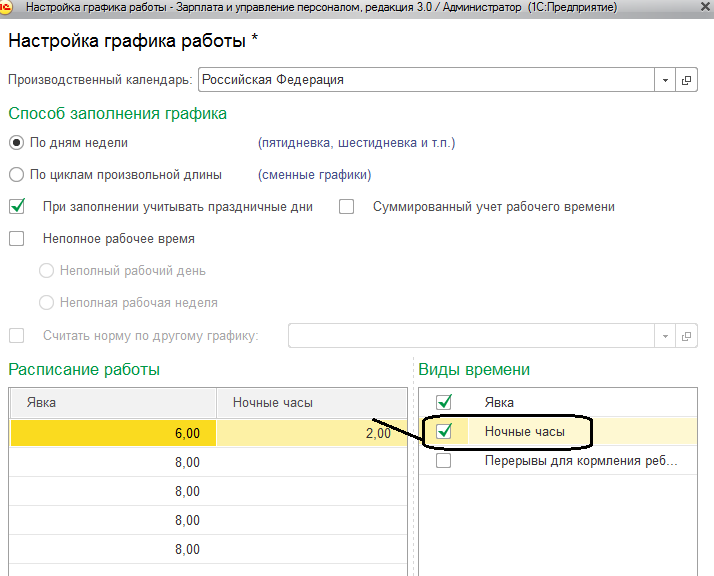The width and height of the screenshot is (714, 576).
Task: Uncheck Явка in Виды времени list
Action: click(x=444, y=402)
